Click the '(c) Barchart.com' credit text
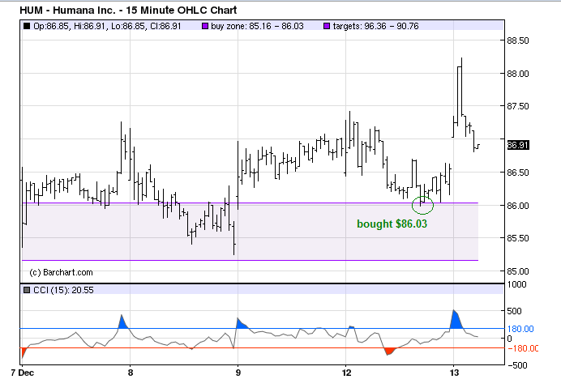Image resolution: width=561 pixels, height=392 pixels. pos(61,272)
